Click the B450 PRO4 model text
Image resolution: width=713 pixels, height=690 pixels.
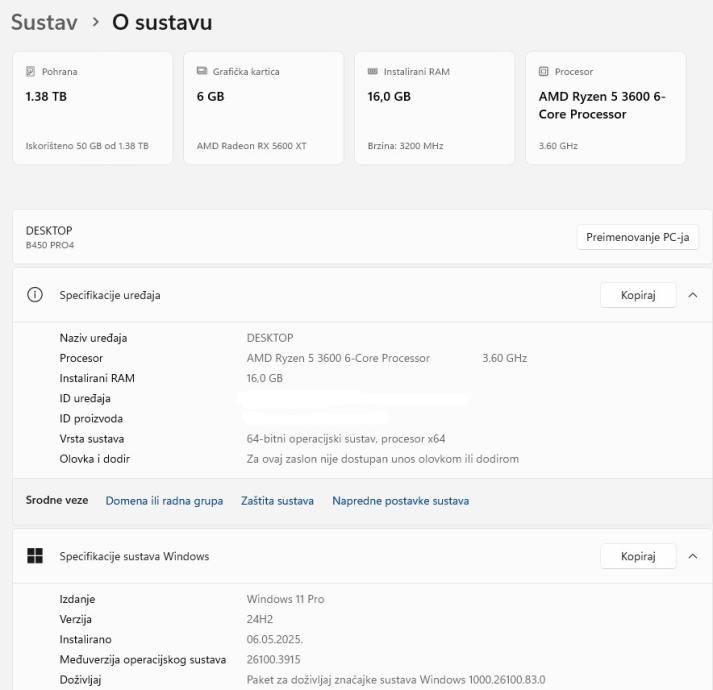pyautogui.click(x=50, y=245)
